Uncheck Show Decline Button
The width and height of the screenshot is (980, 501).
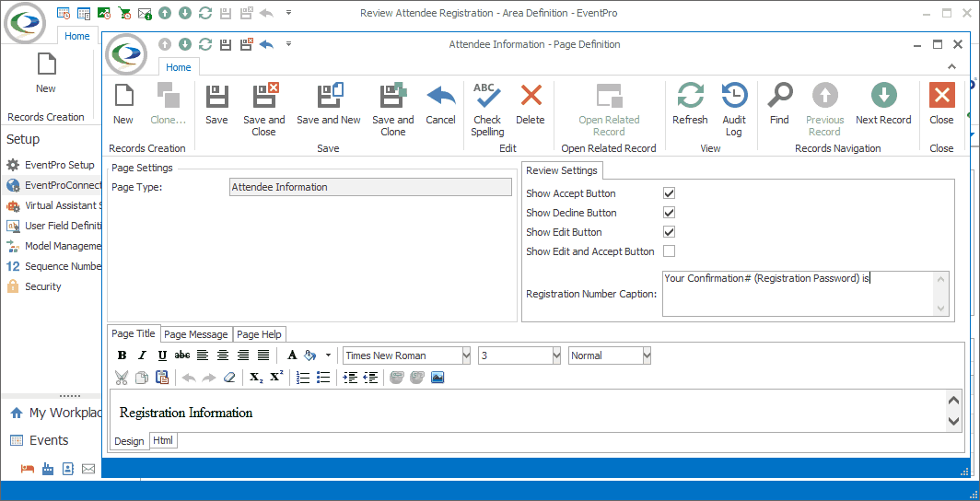669,213
